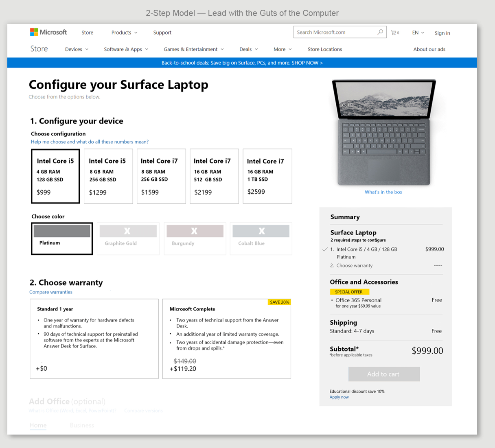Click What's in the box link
495x448 pixels.
pos(383,192)
